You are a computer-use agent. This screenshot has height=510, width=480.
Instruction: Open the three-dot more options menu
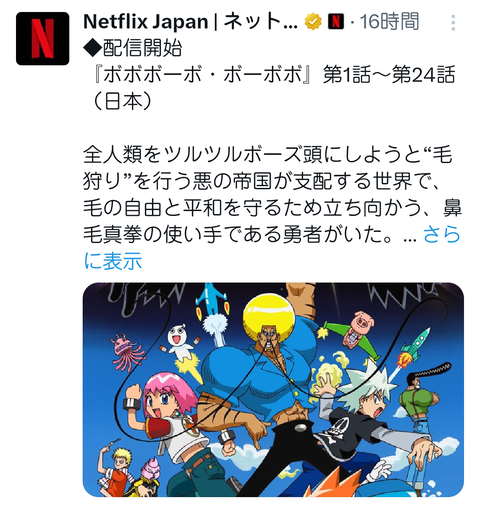tap(453, 23)
